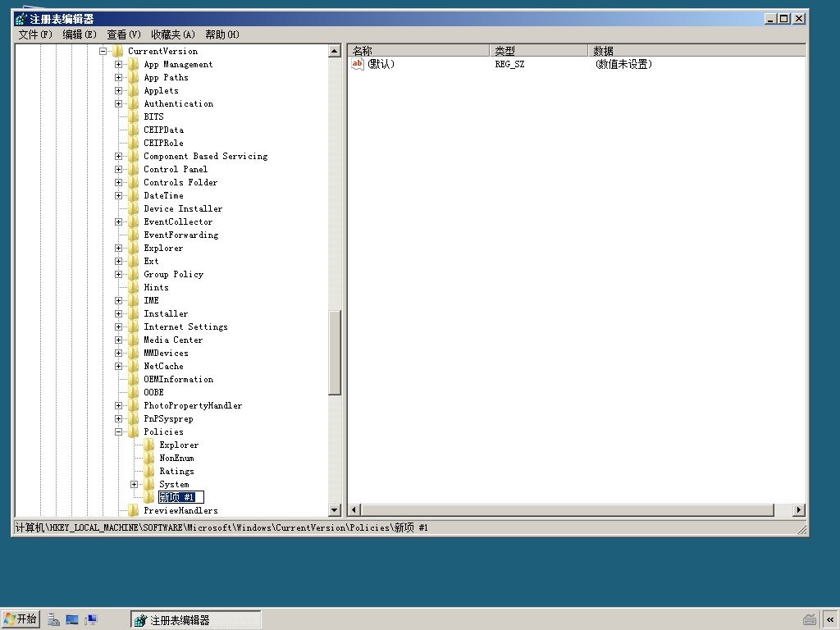
Task: Click the IME folder icon
Action: pos(134,300)
